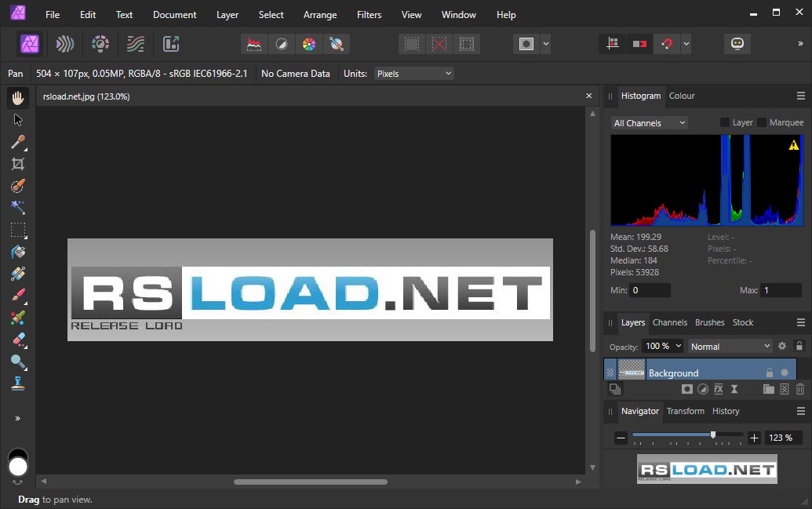Enable the Layer checkbox in Histogram
Screen dimensions: 812x509
point(725,122)
